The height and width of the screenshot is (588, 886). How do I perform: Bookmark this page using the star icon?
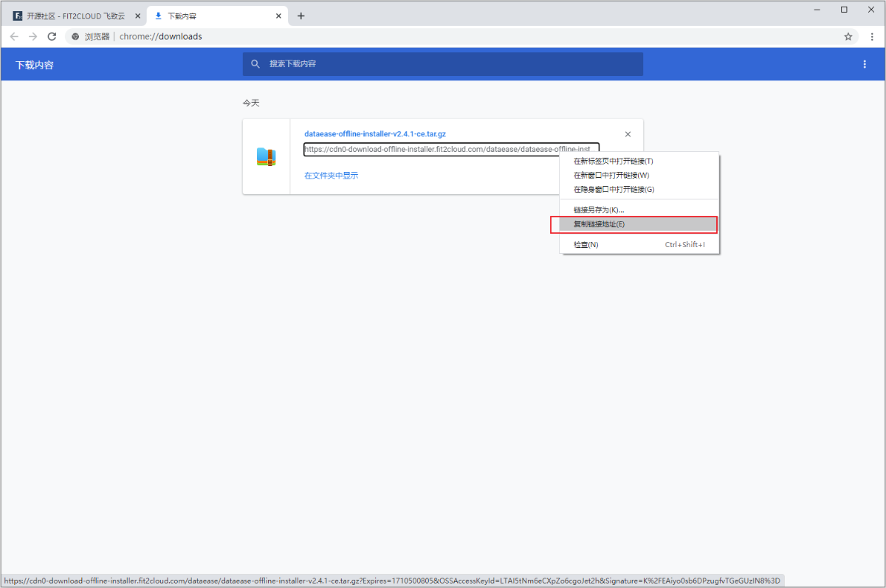[848, 35]
